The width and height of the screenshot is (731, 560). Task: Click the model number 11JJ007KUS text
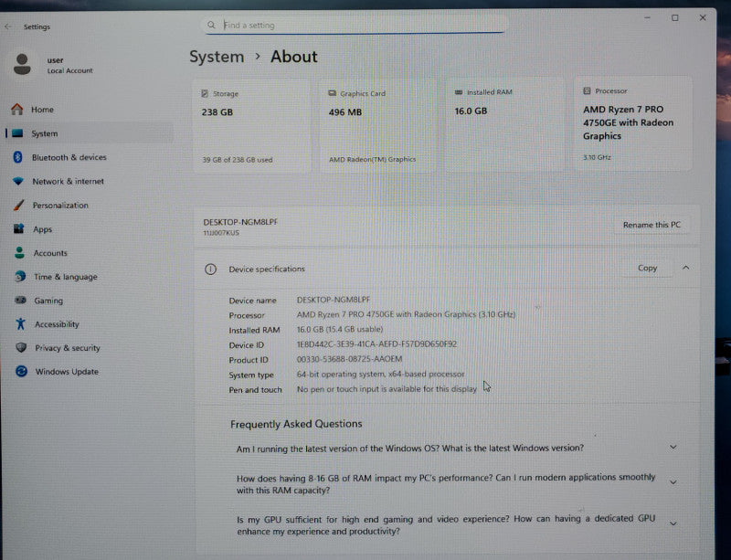click(221, 233)
